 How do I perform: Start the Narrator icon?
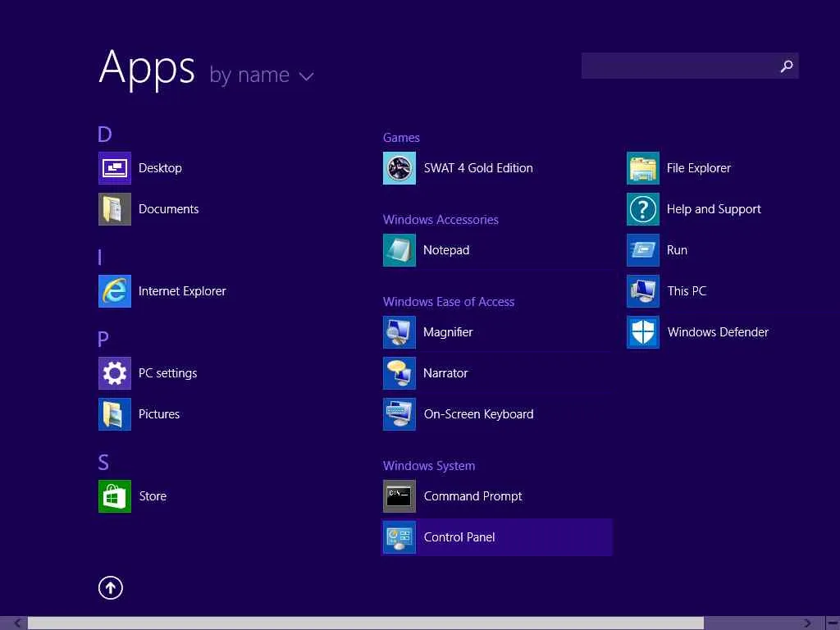coord(399,373)
